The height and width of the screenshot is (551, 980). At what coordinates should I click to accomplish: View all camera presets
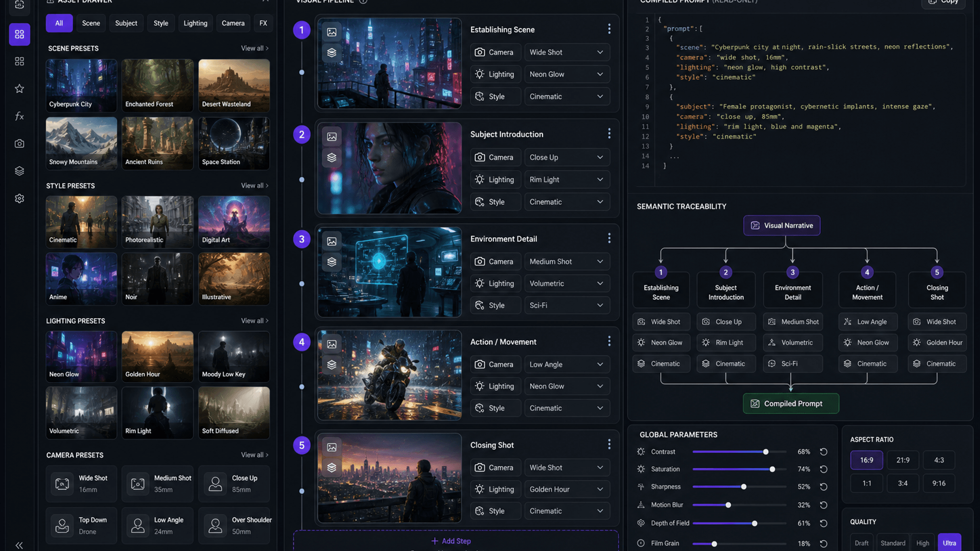(x=255, y=455)
